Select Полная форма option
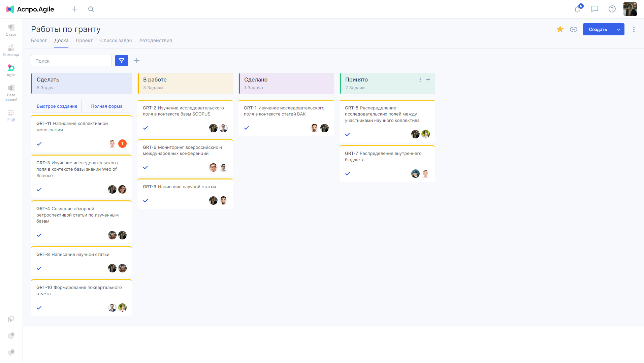The height and width of the screenshot is (363, 644). pos(107,106)
